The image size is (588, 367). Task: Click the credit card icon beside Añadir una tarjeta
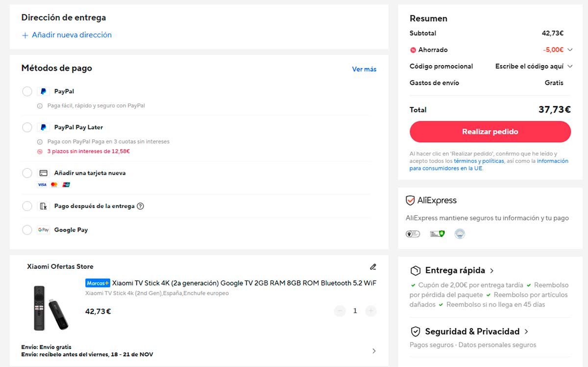click(x=43, y=173)
